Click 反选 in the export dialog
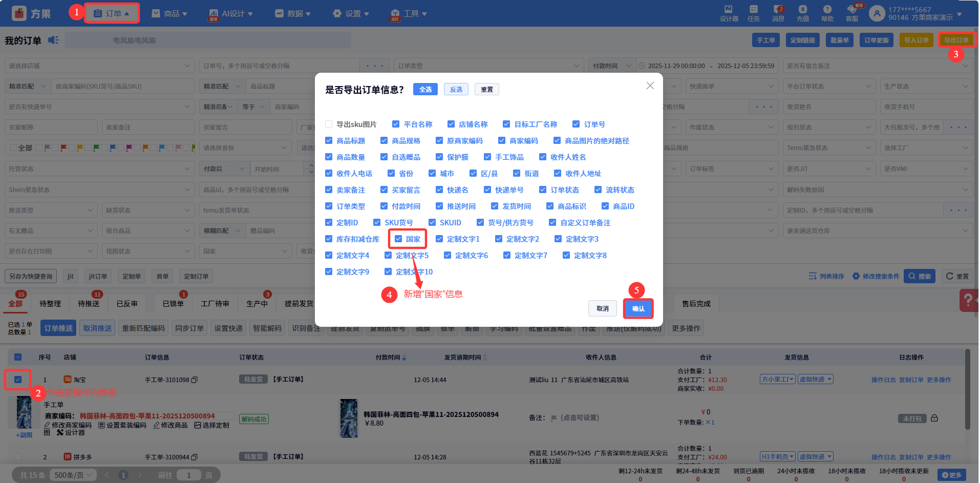The width and height of the screenshot is (980, 483). click(x=456, y=89)
